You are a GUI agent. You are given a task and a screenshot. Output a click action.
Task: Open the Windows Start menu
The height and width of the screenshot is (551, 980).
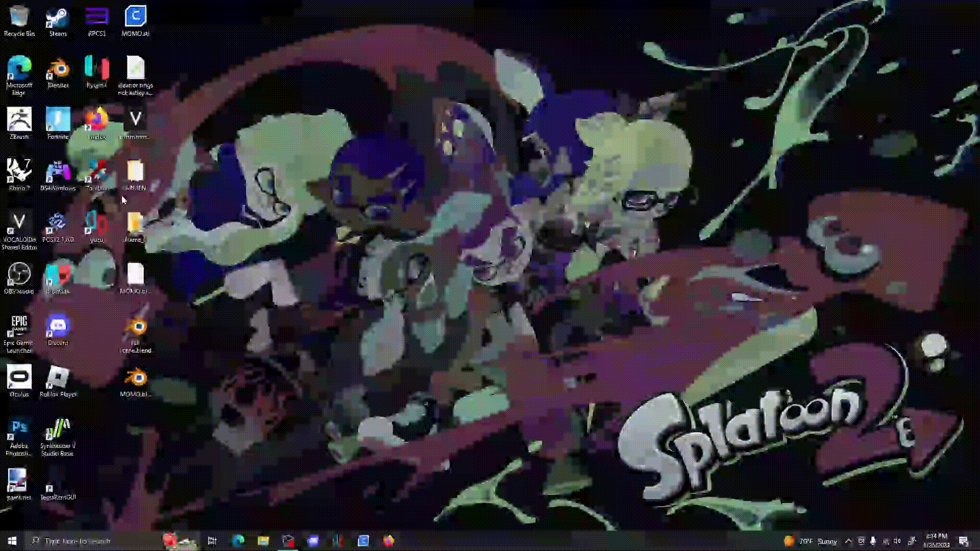pyautogui.click(x=12, y=541)
